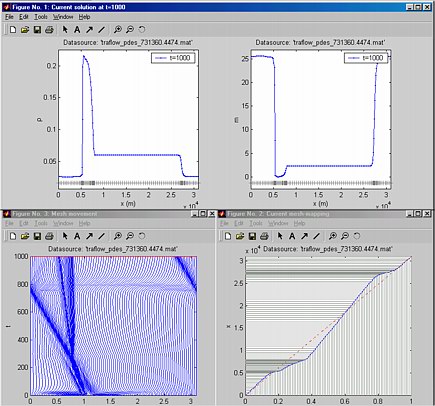Select Insert Text tool in Figure No. 1

pyautogui.click(x=77, y=30)
